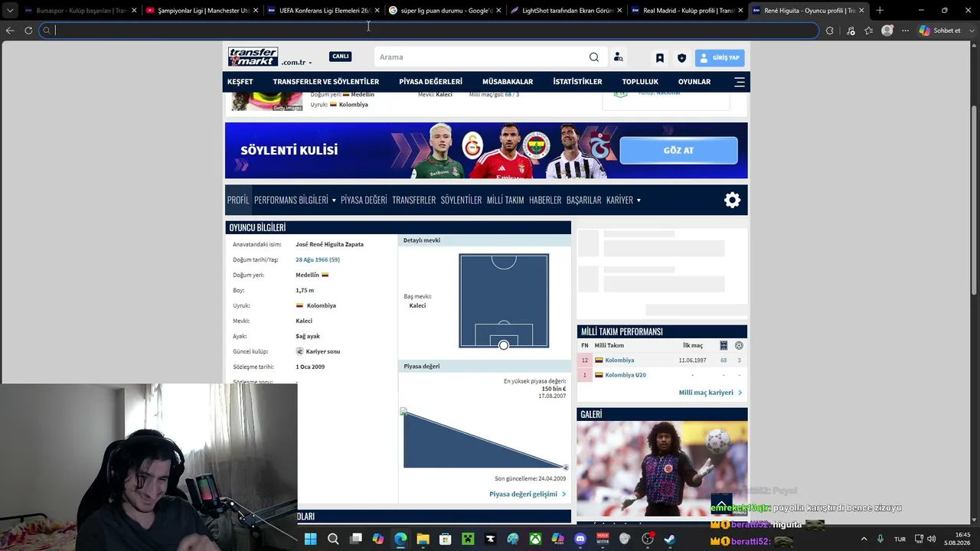Click the goalkeeper position marker on pitch
The height and width of the screenshot is (551, 980).
[504, 346]
